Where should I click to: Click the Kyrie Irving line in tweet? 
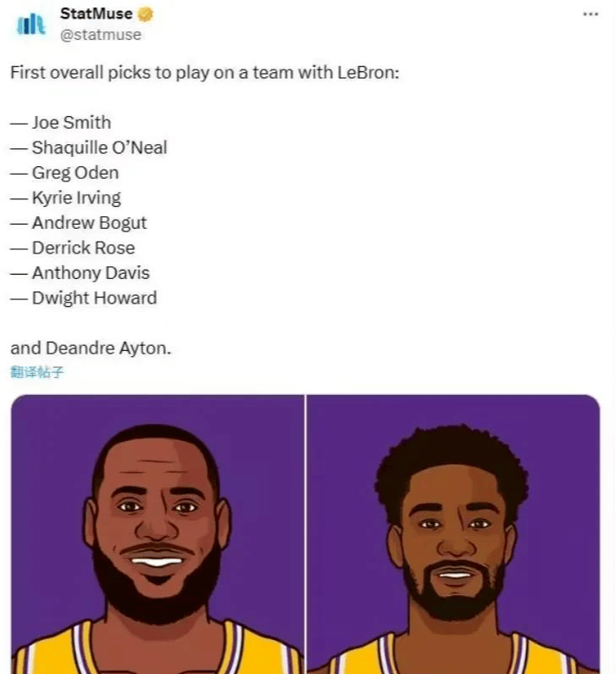66,198
